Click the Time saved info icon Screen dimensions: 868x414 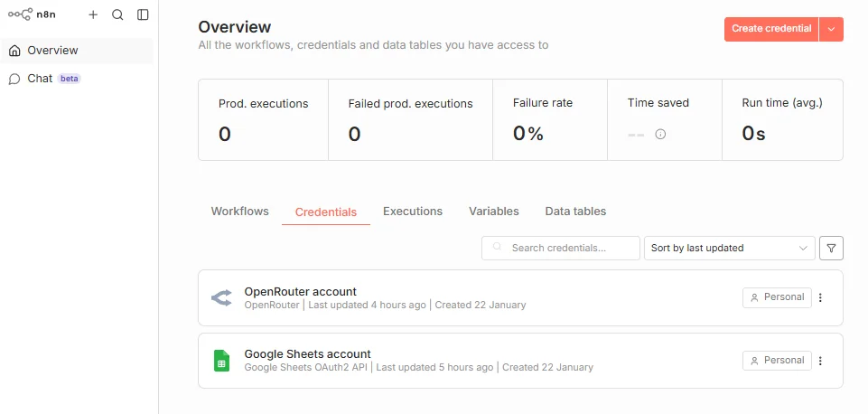pos(660,134)
